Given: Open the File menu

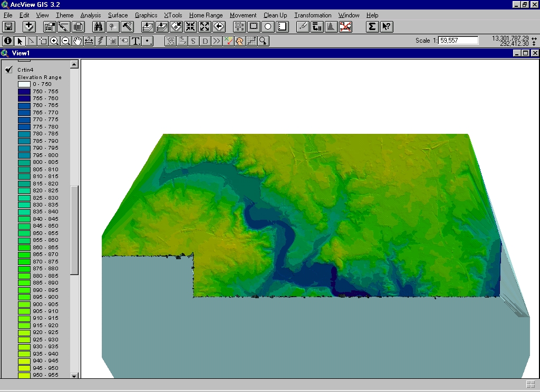Looking at the screenshot, I should tap(8, 15).
